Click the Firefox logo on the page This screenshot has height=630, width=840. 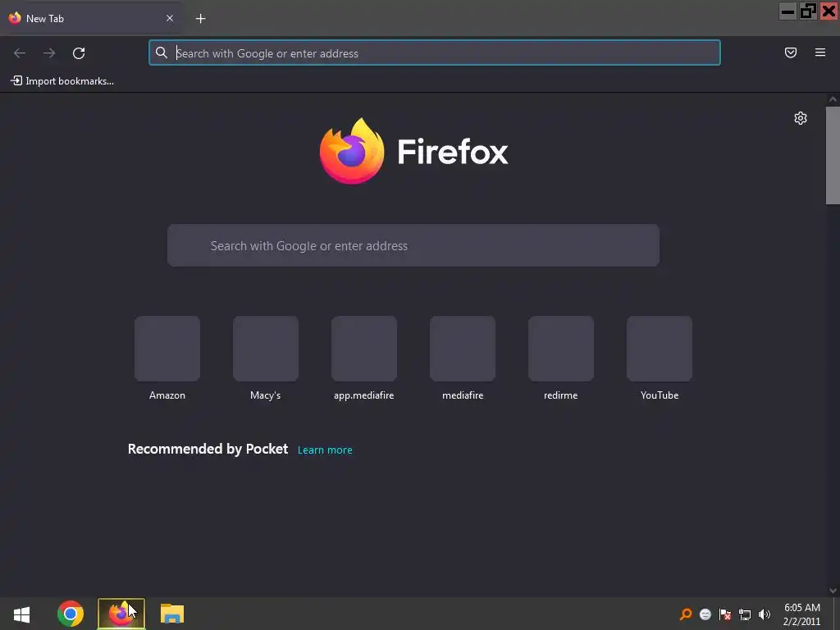(x=413, y=152)
